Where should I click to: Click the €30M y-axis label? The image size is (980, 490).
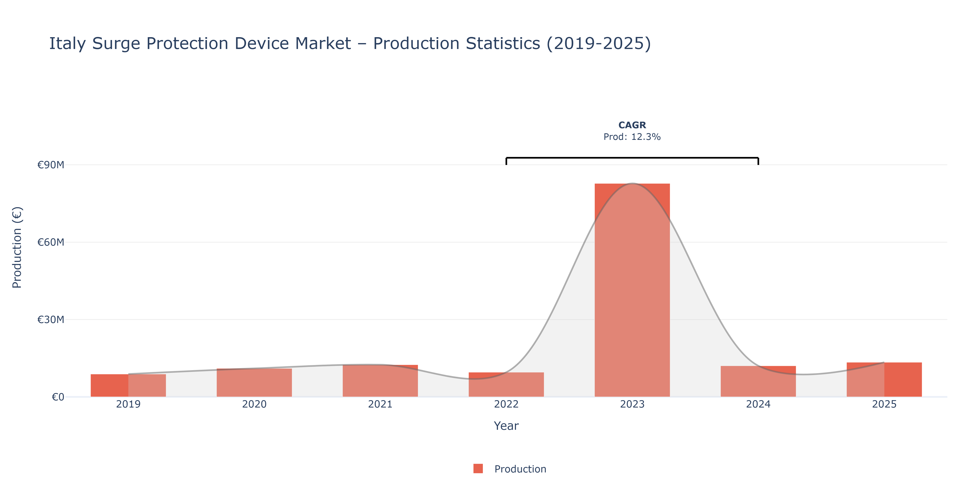51,320
